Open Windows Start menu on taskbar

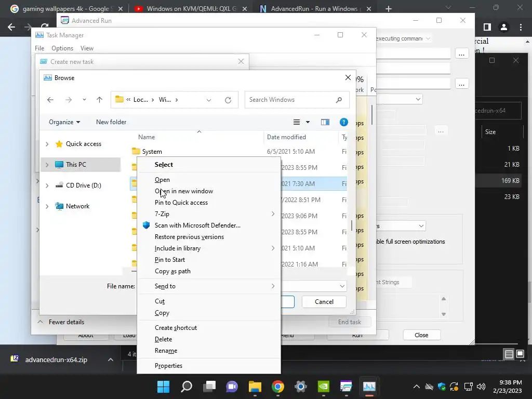(x=163, y=387)
